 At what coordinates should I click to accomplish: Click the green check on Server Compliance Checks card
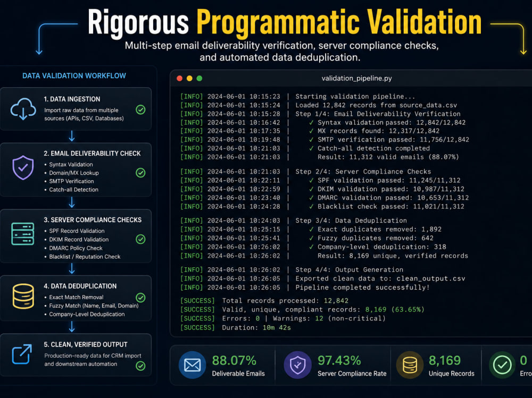click(x=140, y=239)
